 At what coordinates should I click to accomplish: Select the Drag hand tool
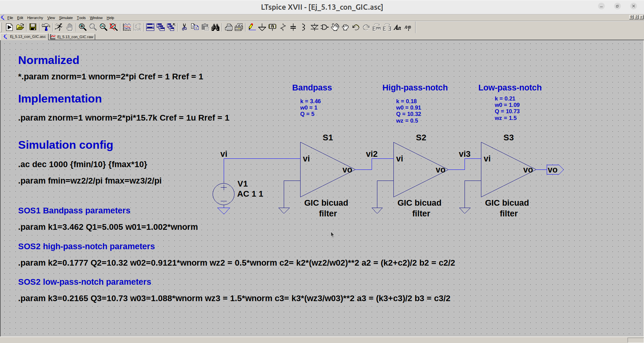pos(345,27)
